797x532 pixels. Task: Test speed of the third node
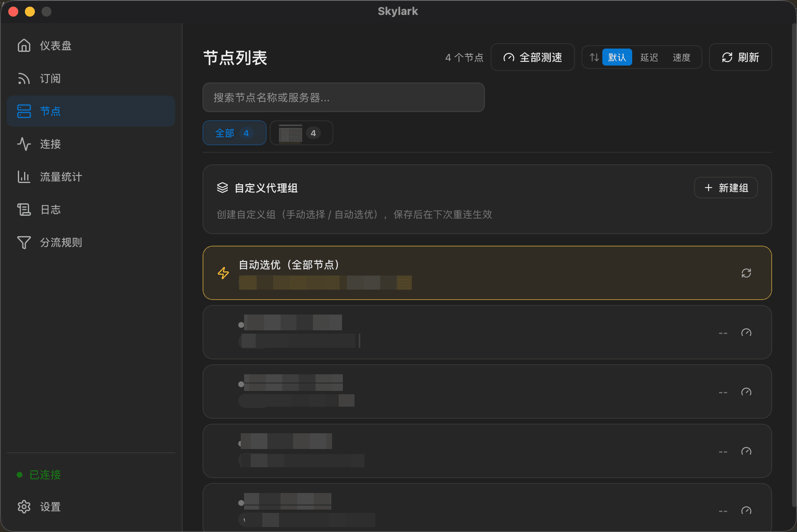pyautogui.click(x=746, y=451)
